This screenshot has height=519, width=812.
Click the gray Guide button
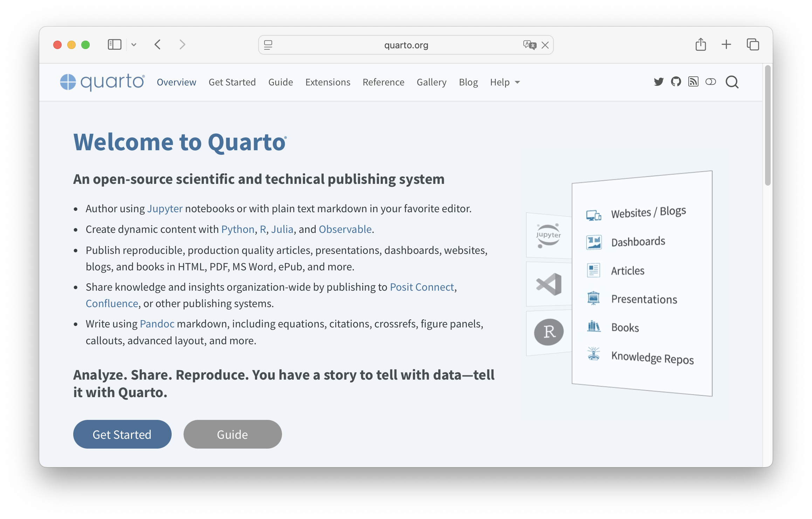(233, 434)
